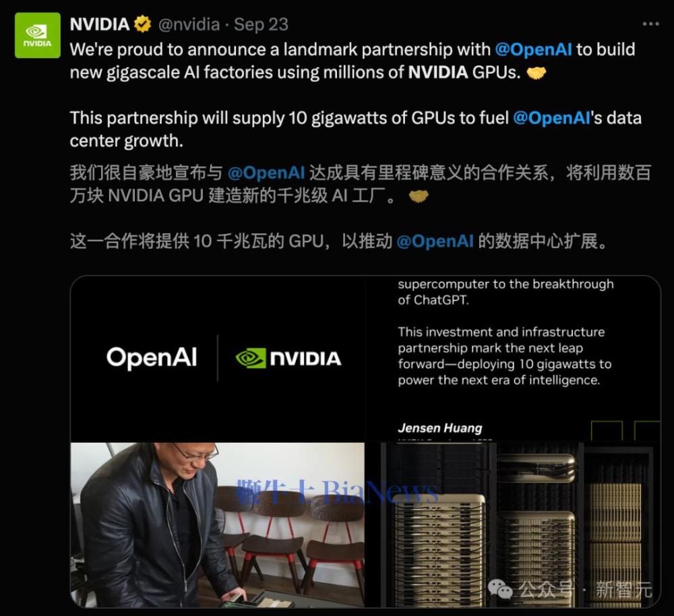
Task: Click the NVIDIA eye logo in the media card
Action: click(x=251, y=358)
